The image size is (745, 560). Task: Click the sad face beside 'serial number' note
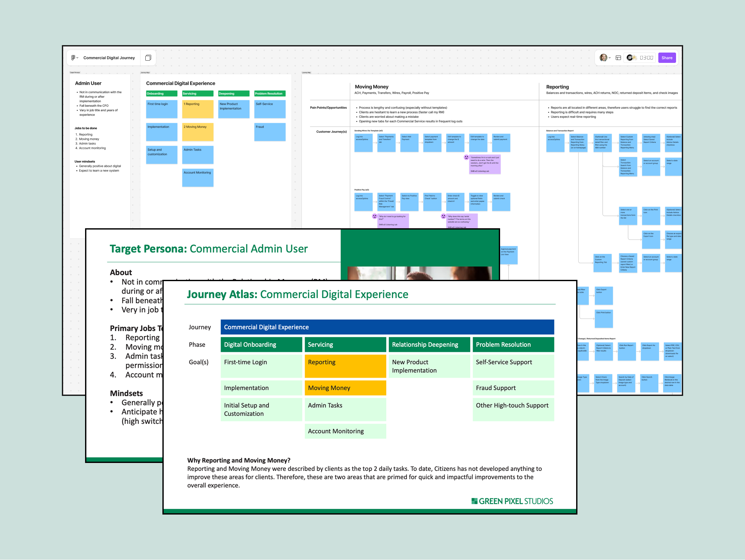pos(443,216)
